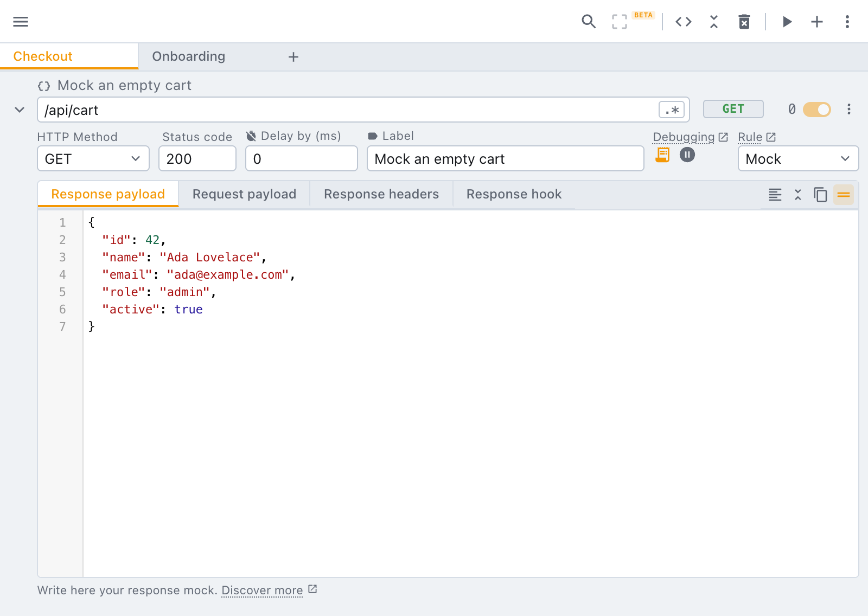Click the play/run icon

coord(787,22)
